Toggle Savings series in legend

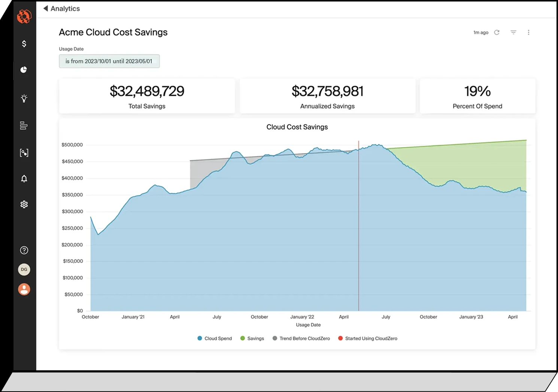[x=252, y=339]
